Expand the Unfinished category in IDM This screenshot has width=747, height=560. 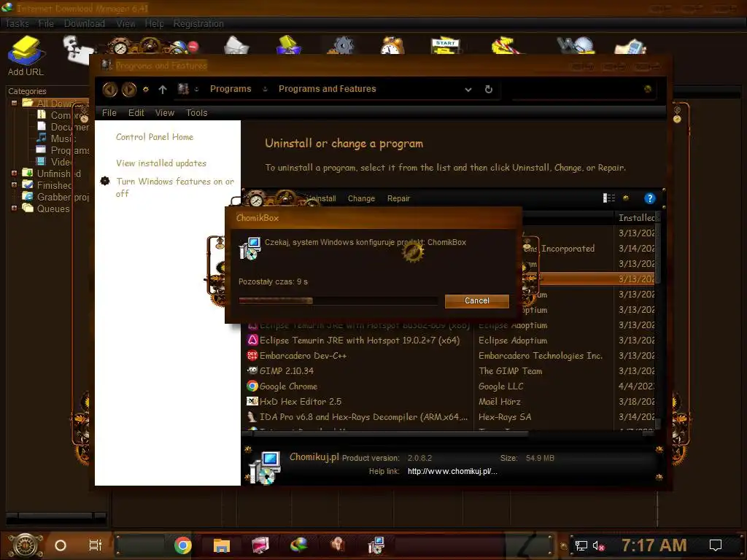click(15, 174)
